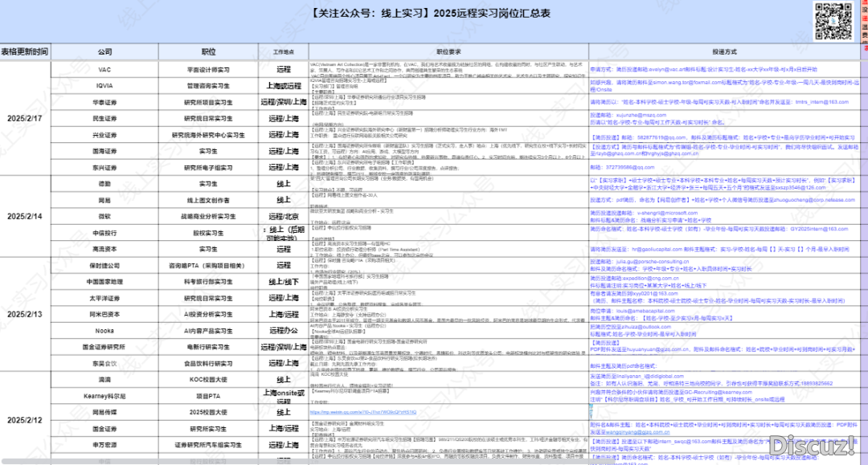Select the date cell 2025/2/14
The image size is (868, 465).
(x=25, y=216)
